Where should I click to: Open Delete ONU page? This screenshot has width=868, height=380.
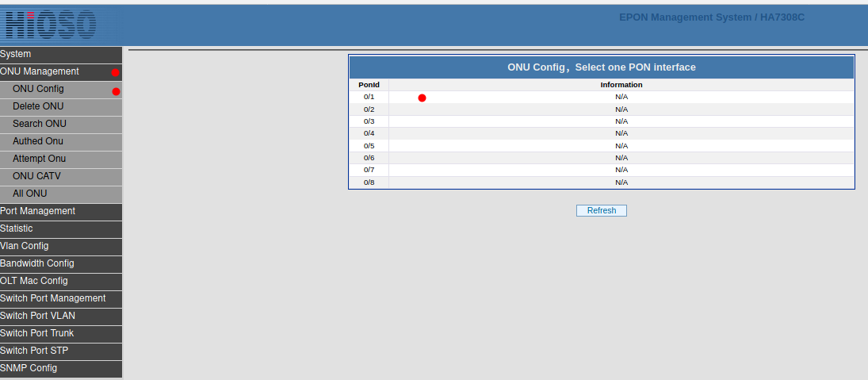coord(38,106)
